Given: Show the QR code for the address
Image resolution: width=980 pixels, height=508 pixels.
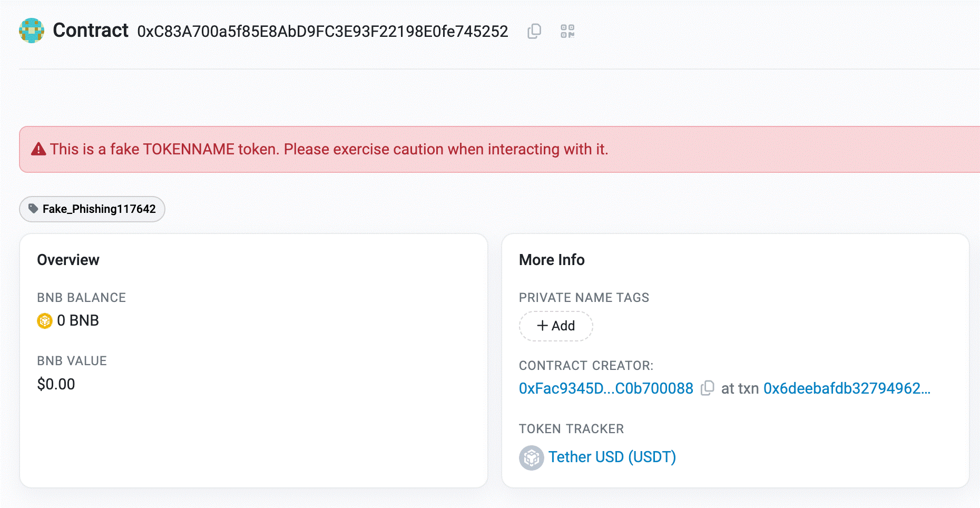Looking at the screenshot, I should [567, 31].
